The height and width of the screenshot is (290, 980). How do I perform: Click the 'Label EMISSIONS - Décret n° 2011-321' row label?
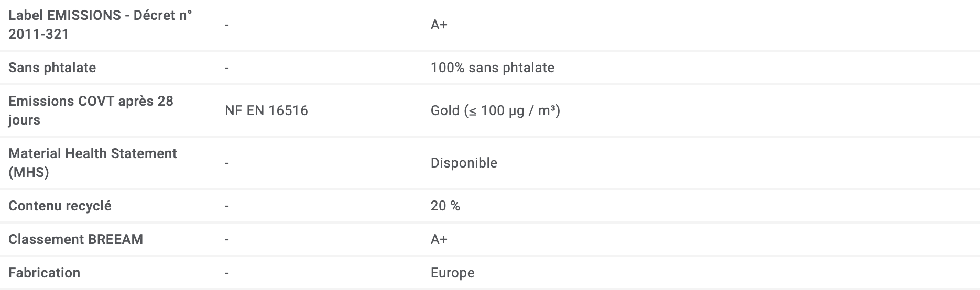100,25
